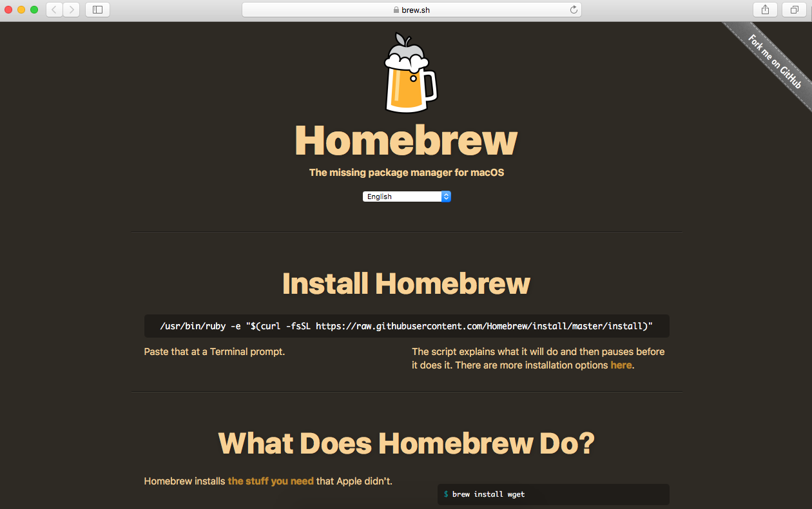Click the Homebrew title heading
The width and height of the screenshot is (812, 509).
pyautogui.click(x=406, y=140)
